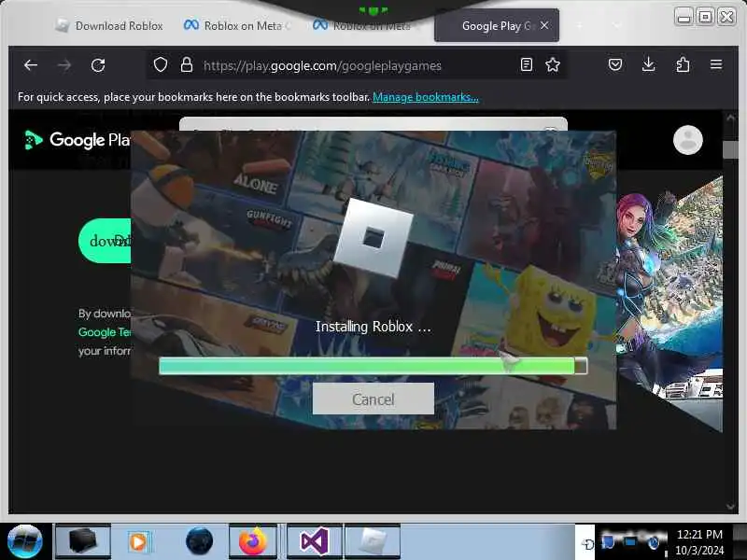Bookmark this page with the star icon
The image size is (747, 560).
coord(553,64)
